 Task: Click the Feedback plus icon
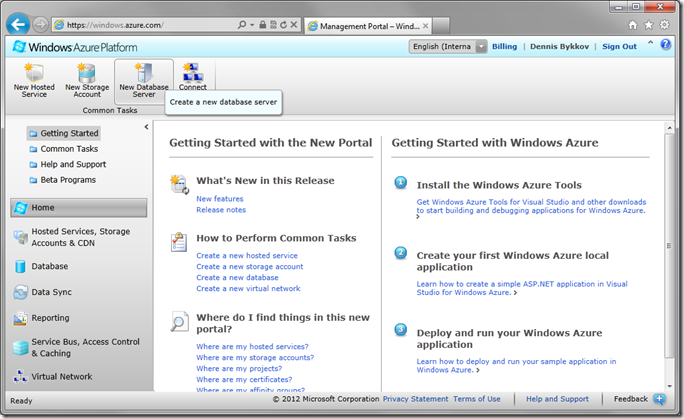click(661, 399)
